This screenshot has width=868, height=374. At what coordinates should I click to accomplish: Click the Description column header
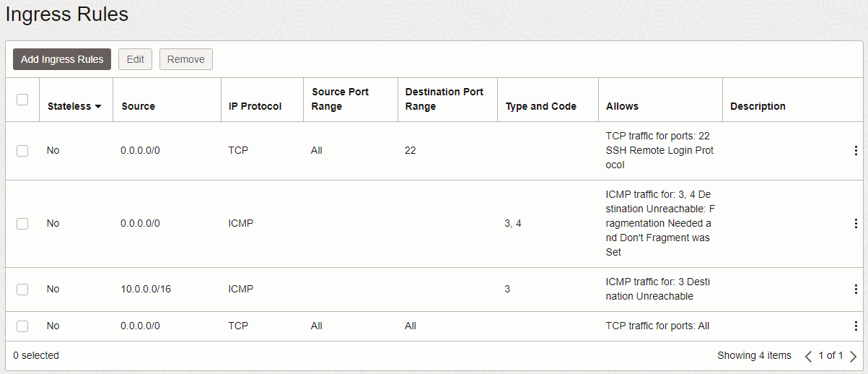(x=758, y=106)
